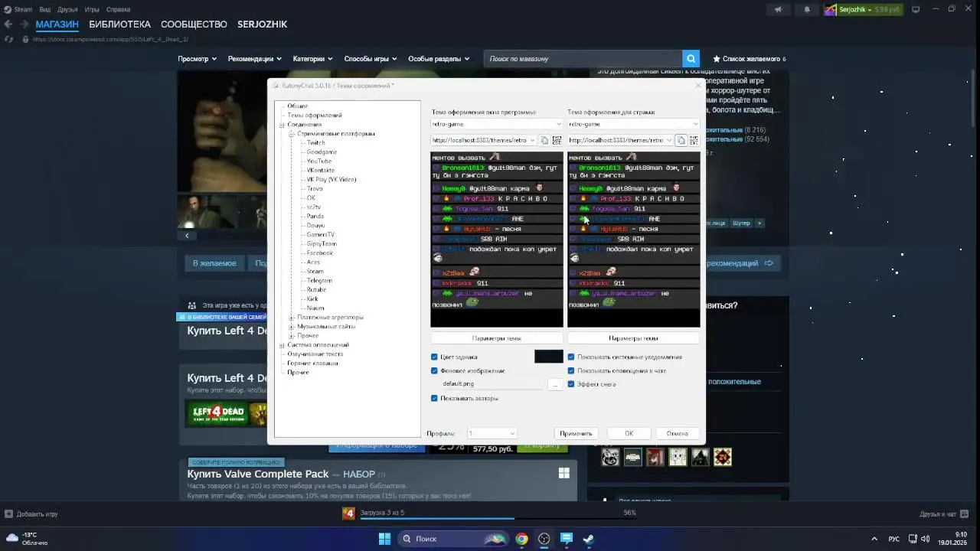
Task: Expand the Музыкальные сайты node
Action: (292, 327)
